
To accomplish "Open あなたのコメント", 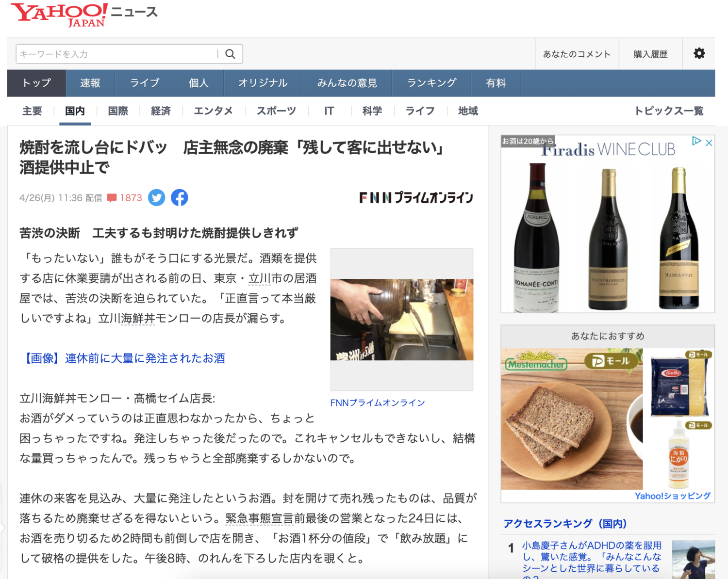I will point(577,54).
